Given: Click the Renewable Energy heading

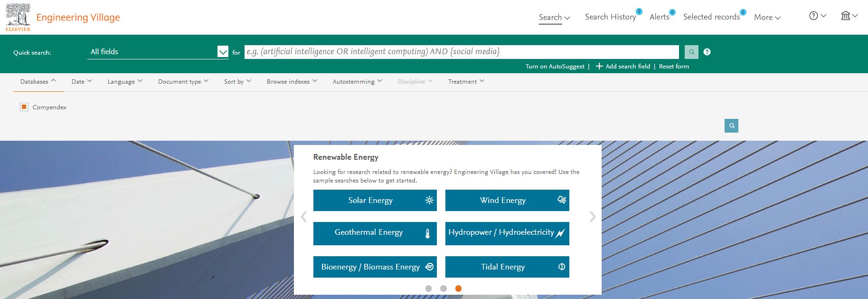Looking at the screenshot, I should coord(346,157).
